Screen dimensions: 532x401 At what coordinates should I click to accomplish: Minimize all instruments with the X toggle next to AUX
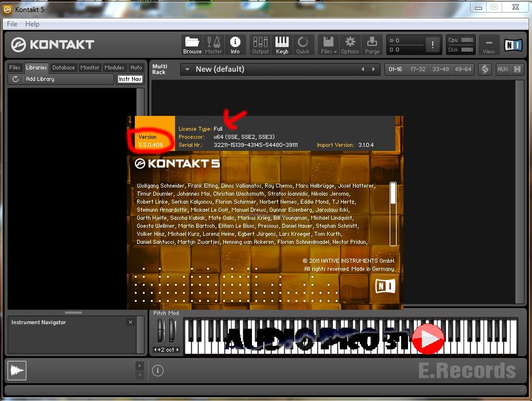518,69
